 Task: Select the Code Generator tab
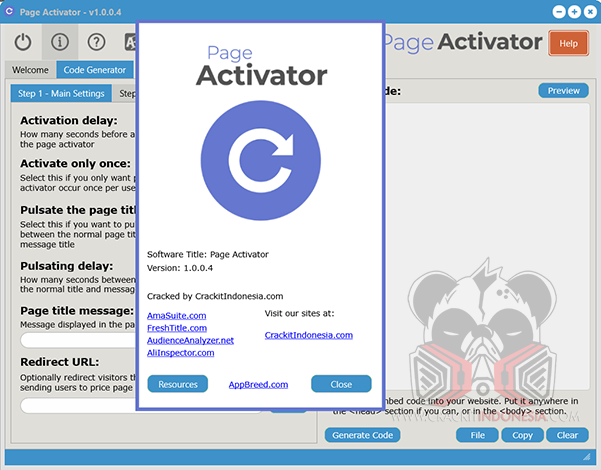(95, 70)
